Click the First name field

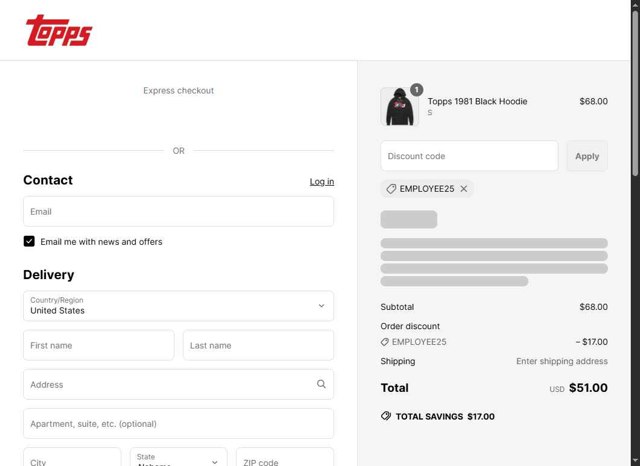[x=98, y=345]
